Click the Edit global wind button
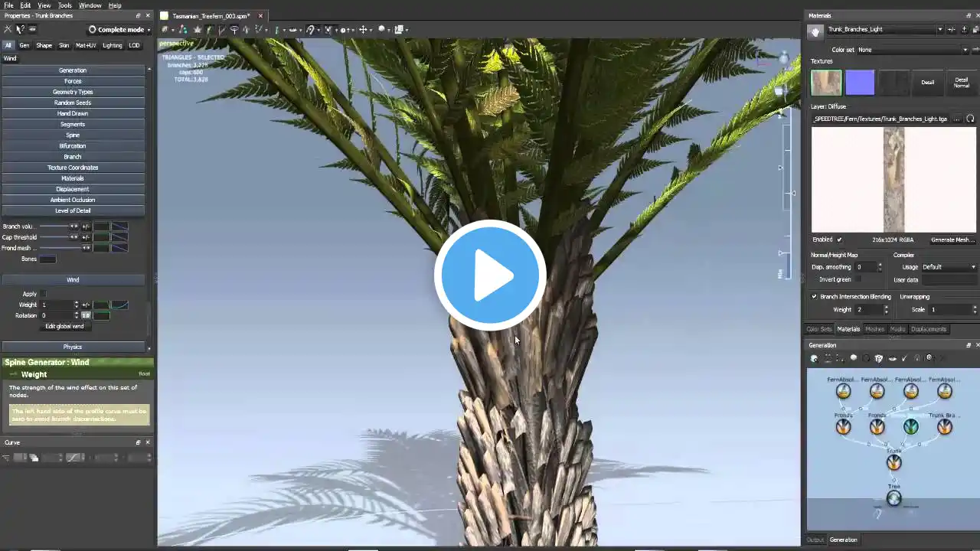Screen dimensions: 980x551 click(x=64, y=326)
